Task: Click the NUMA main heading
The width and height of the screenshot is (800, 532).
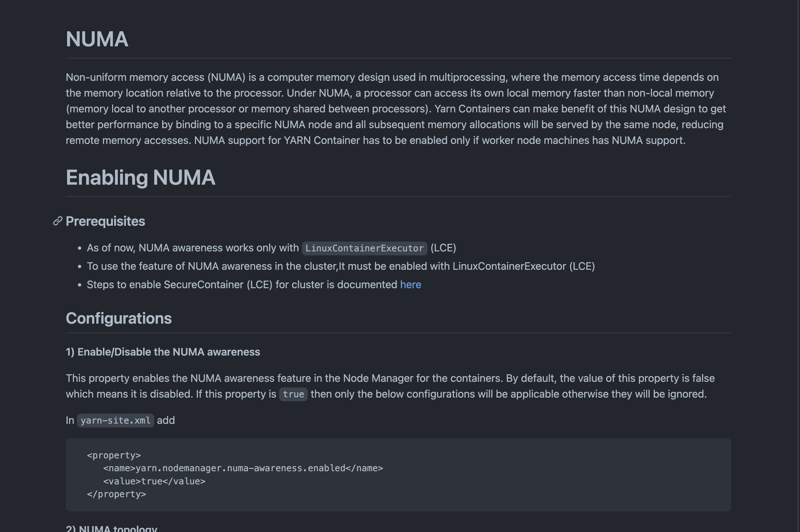Action: (97, 39)
